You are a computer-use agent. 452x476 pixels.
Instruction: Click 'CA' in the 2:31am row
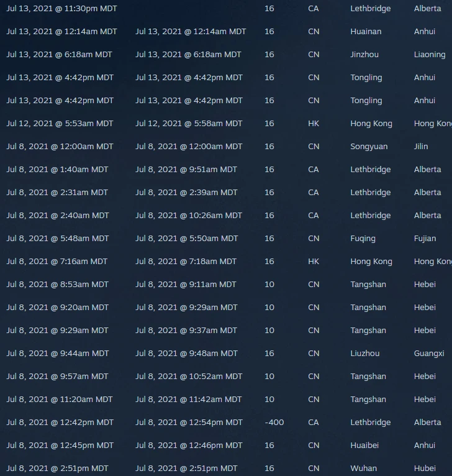point(314,193)
